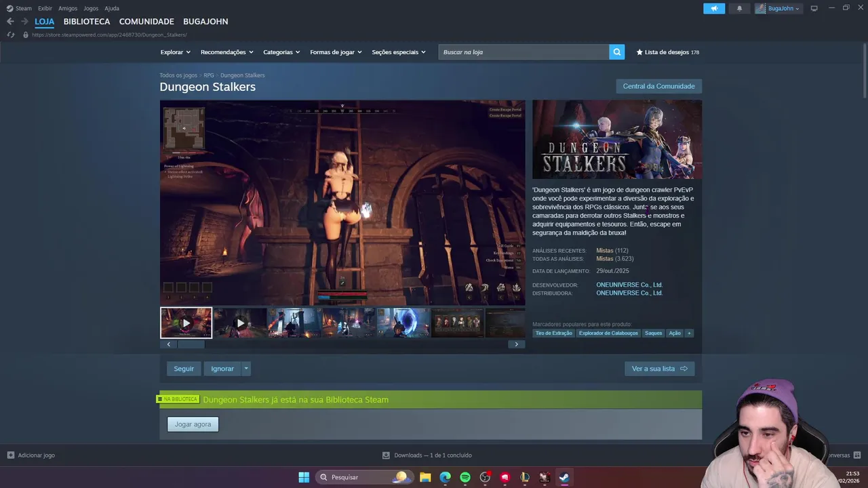Play the first video thumbnail
This screenshot has width=868, height=488.
(x=186, y=323)
